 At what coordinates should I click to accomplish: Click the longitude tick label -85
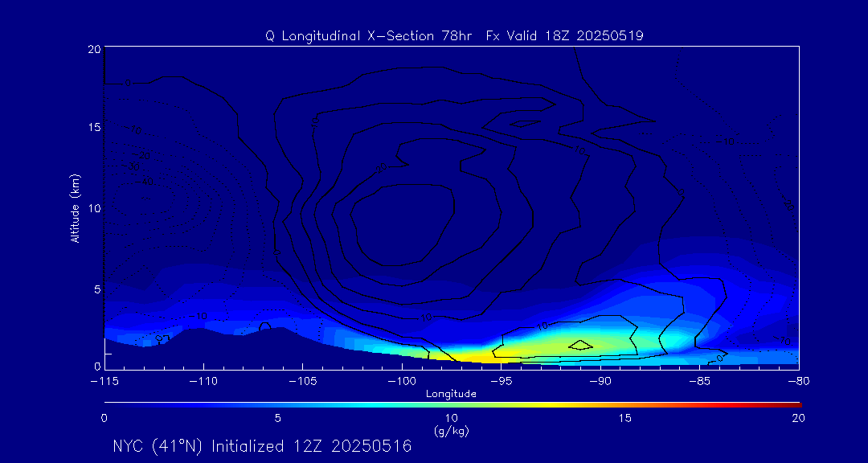click(700, 382)
